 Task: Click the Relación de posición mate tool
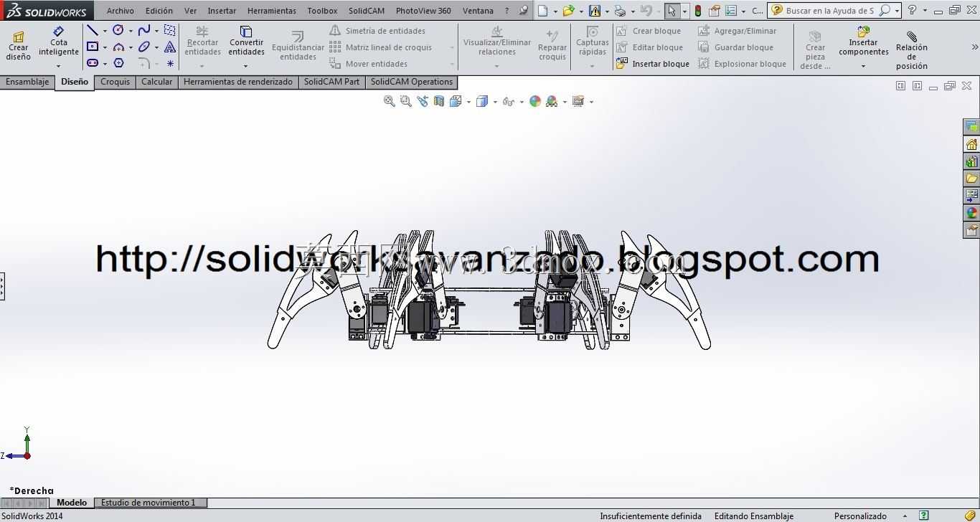pyautogui.click(x=911, y=50)
